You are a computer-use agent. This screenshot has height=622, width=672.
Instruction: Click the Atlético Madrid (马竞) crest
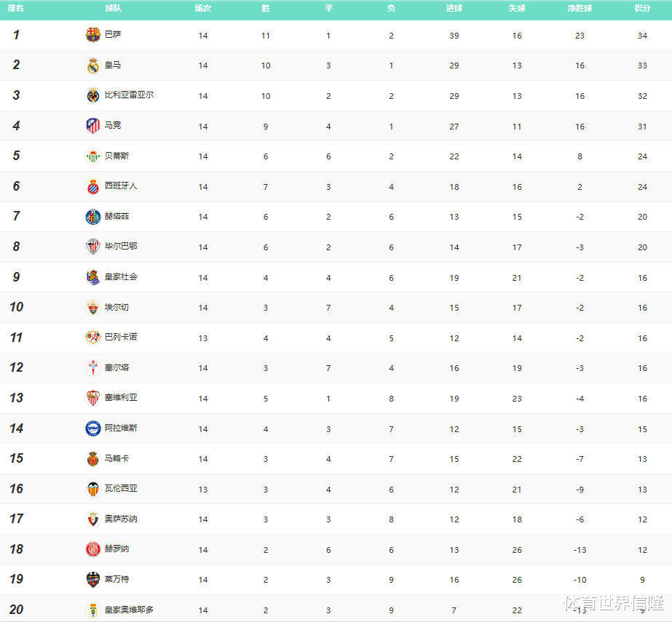(x=93, y=126)
